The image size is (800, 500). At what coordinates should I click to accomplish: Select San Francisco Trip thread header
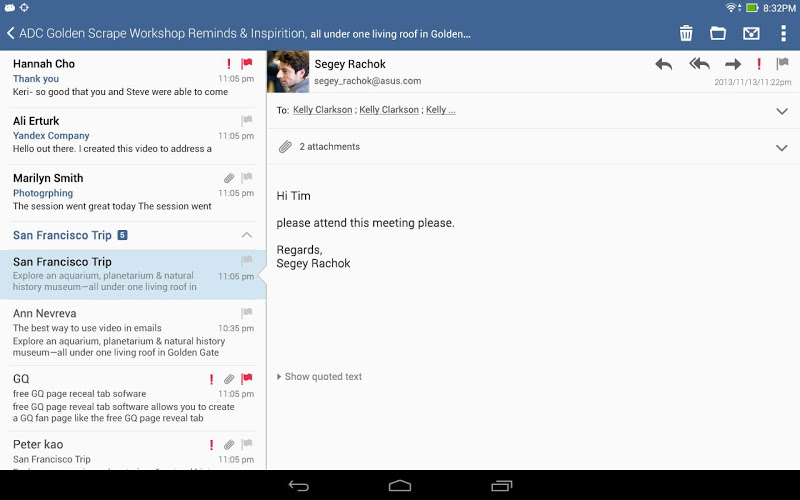pos(133,235)
